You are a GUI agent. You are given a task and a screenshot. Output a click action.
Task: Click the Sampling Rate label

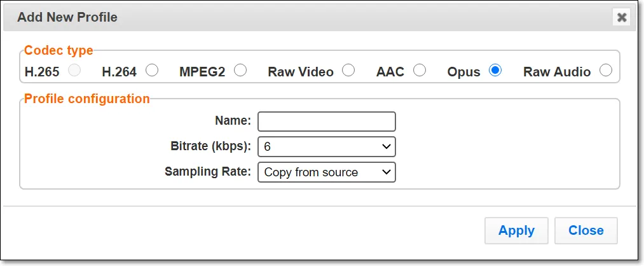click(x=208, y=171)
